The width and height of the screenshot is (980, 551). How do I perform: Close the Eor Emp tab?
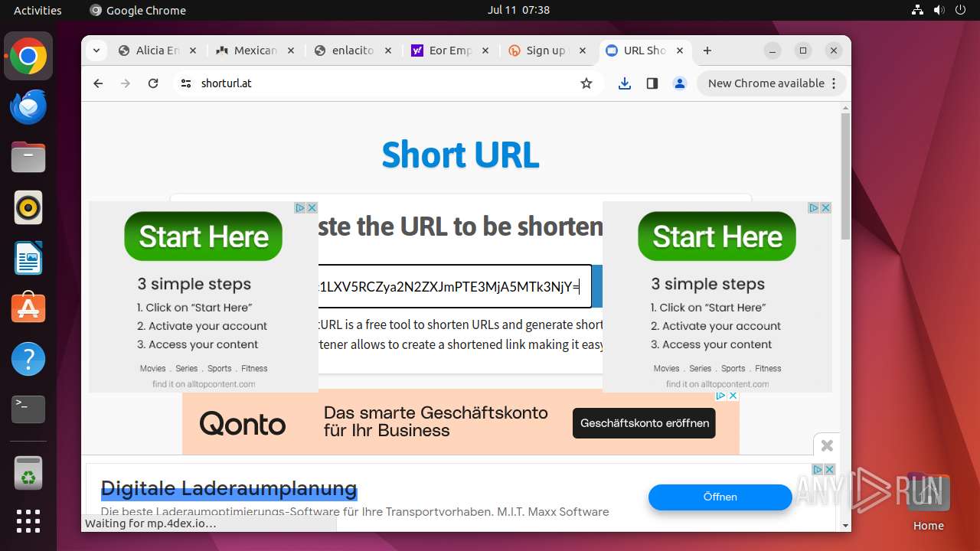click(486, 51)
